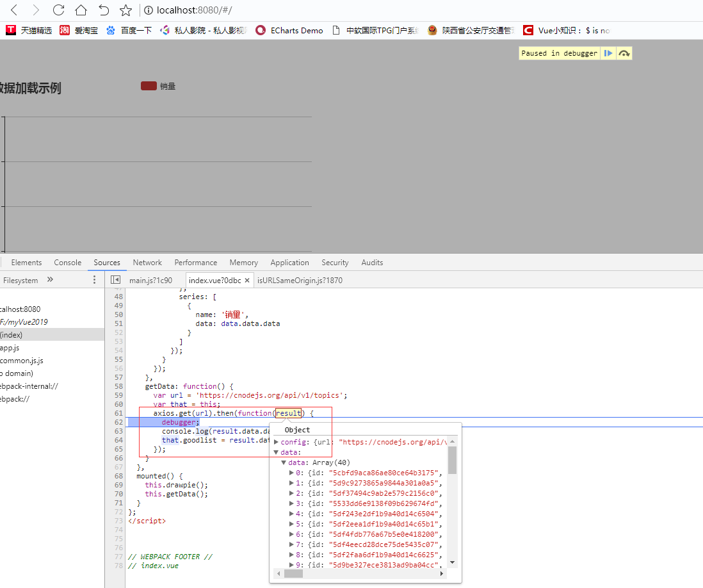Expand the config property in popup
703x588 pixels.
pyautogui.click(x=277, y=442)
